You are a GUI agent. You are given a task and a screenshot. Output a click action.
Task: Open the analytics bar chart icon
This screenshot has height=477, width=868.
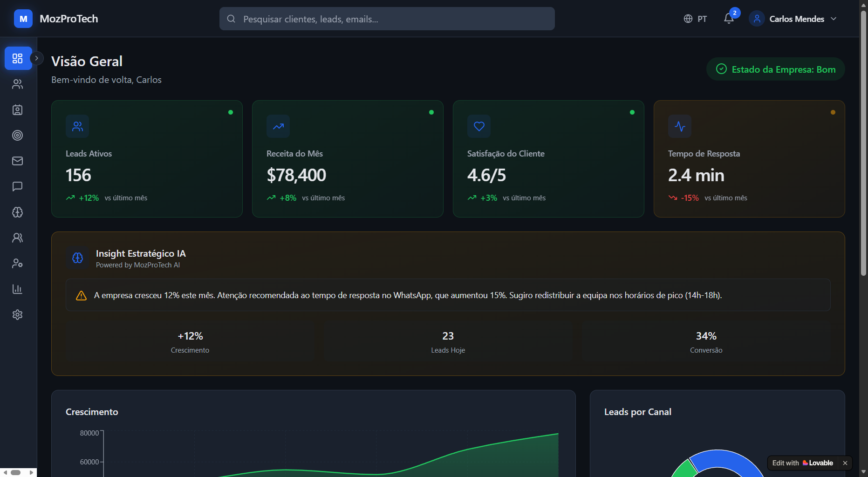tap(17, 289)
